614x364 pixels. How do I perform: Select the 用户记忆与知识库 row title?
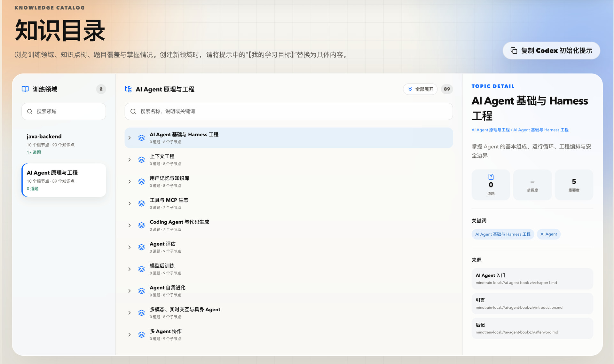[x=169, y=178]
